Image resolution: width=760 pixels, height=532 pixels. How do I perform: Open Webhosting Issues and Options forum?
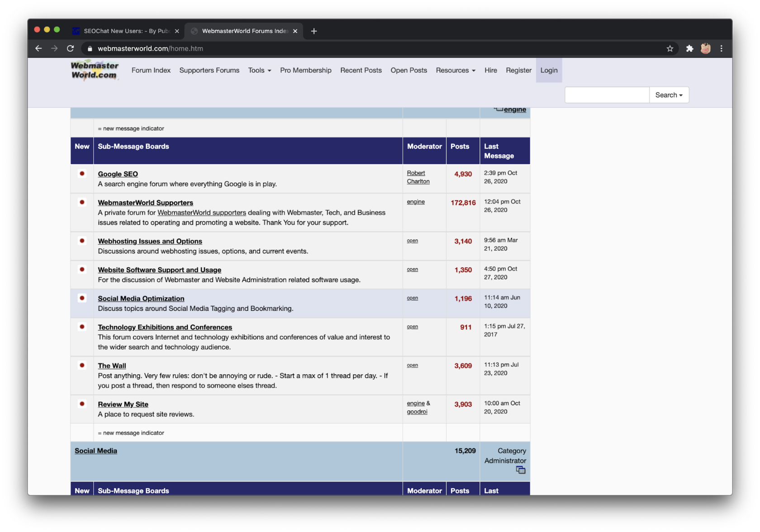click(x=150, y=241)
